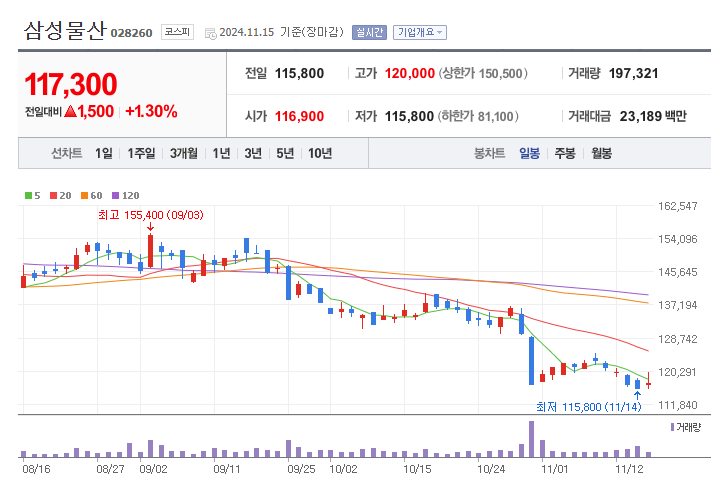Click the stock code 028260
Screen dimensions: 711x494
click(131, 33)
